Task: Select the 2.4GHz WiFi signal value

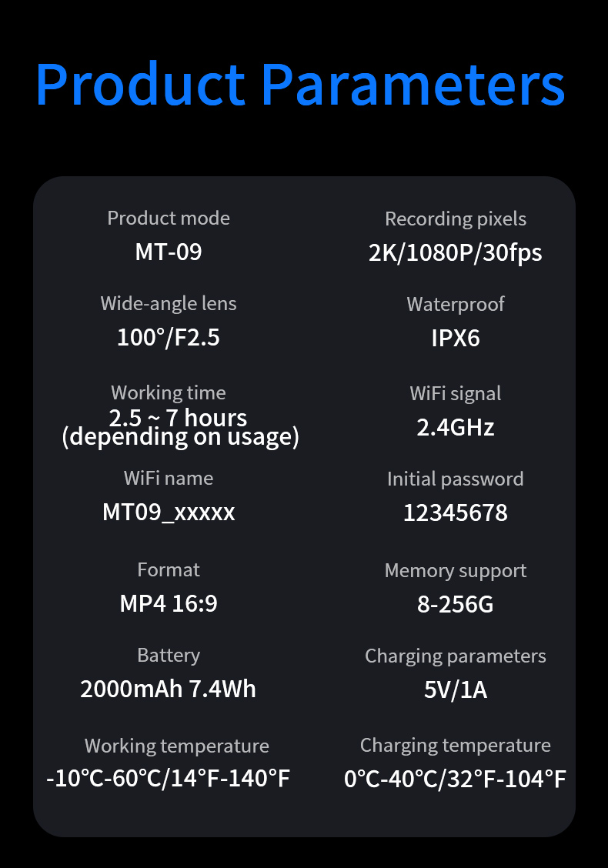Action: click(455, 427)
